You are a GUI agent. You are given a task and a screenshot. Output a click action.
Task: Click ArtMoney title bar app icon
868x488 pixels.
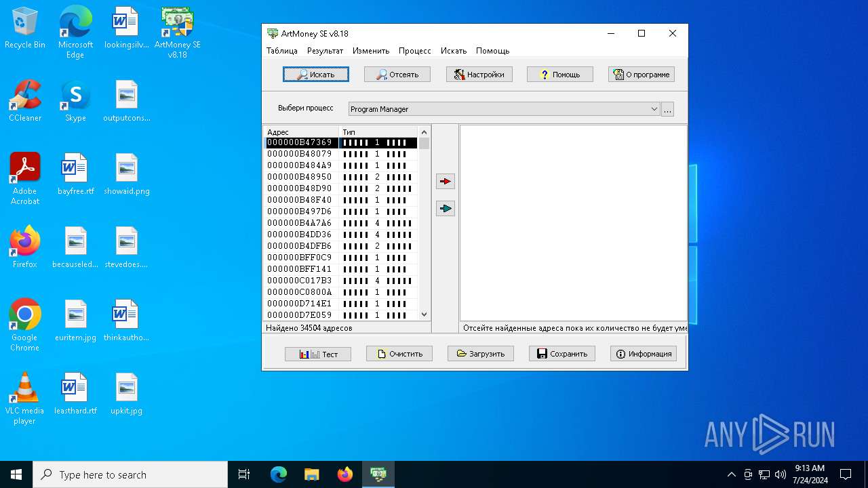[x=273, y=33]
